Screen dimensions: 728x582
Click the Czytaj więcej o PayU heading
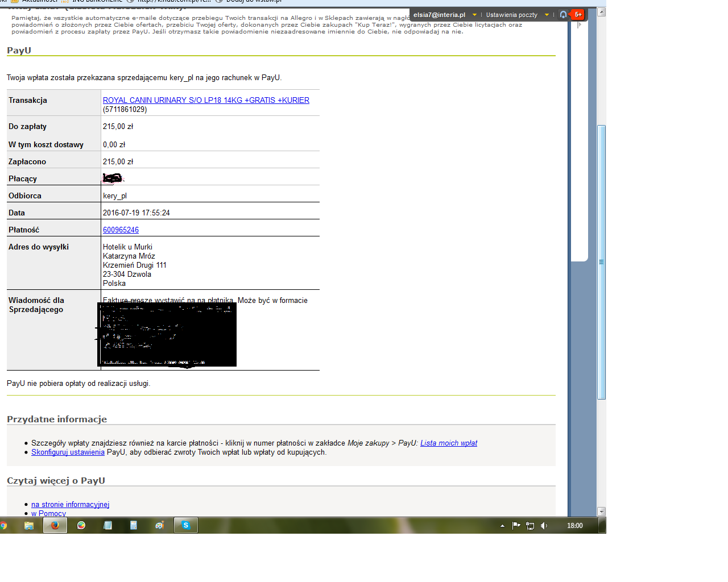coord(56,481)
